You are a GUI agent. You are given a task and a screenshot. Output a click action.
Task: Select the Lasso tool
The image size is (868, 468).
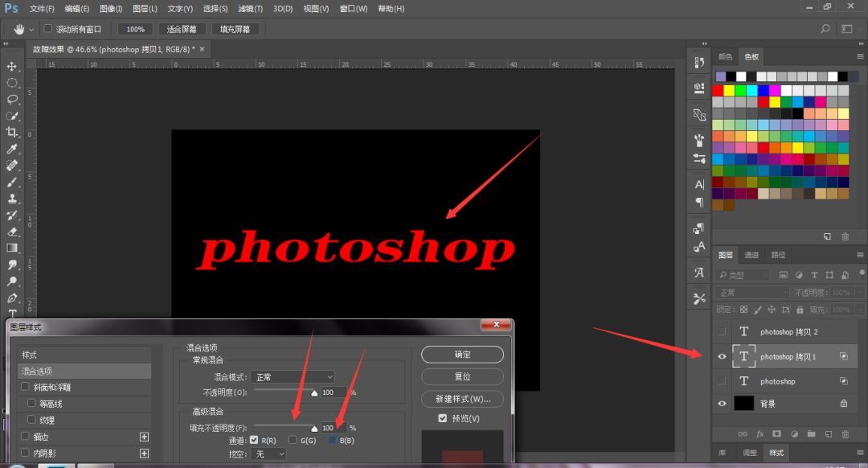click(11, 100)
